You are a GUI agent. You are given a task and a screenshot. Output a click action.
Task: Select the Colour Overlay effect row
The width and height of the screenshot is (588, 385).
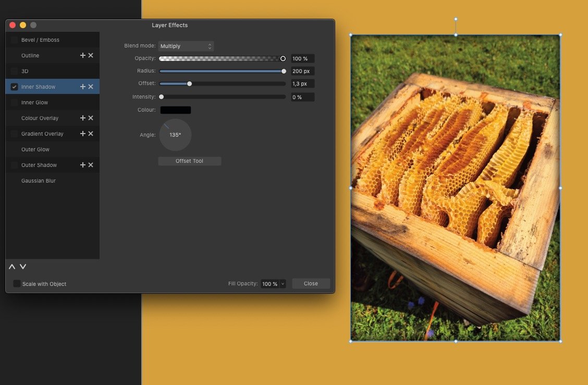point(53,118)
